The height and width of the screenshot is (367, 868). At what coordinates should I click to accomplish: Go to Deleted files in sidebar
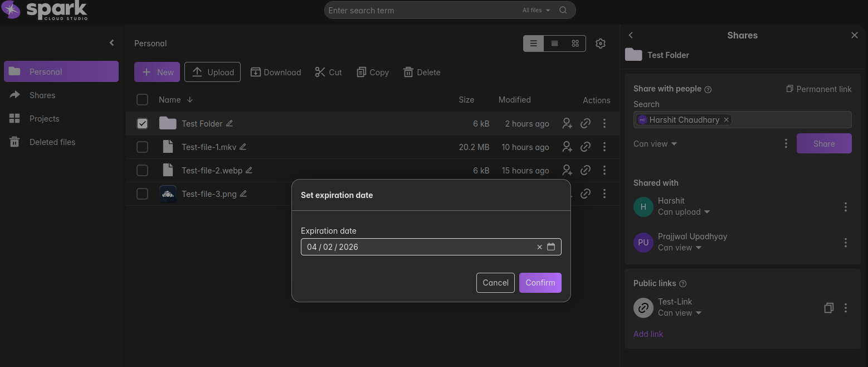point(52,142)
